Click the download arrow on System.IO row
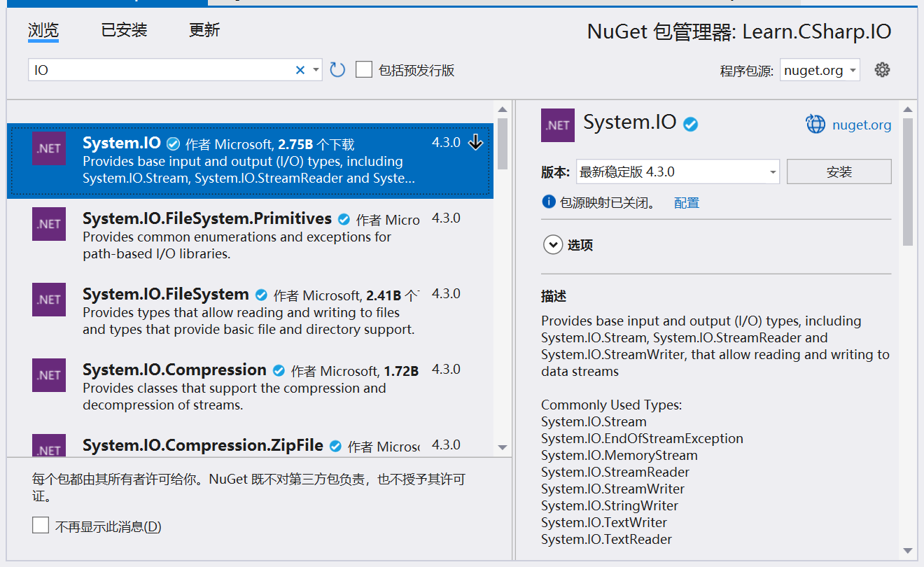The image size is (924, 567). click(x=475, y=142)
